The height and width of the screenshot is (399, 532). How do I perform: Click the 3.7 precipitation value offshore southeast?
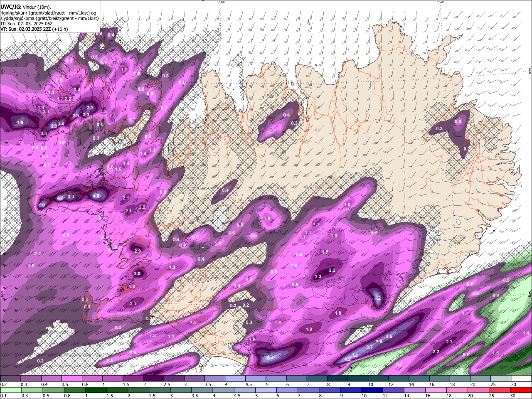click(x=369, y=347)
